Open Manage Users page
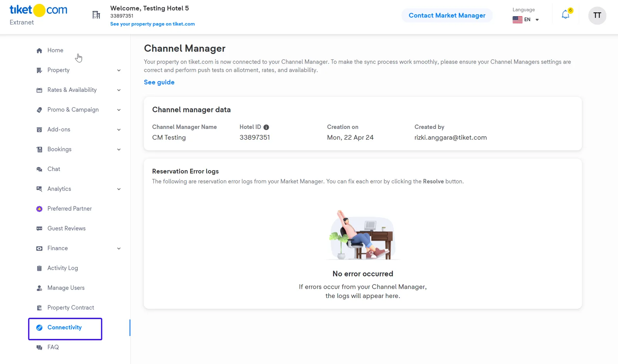Screen dimensions: 618x364 pos(66,288)
